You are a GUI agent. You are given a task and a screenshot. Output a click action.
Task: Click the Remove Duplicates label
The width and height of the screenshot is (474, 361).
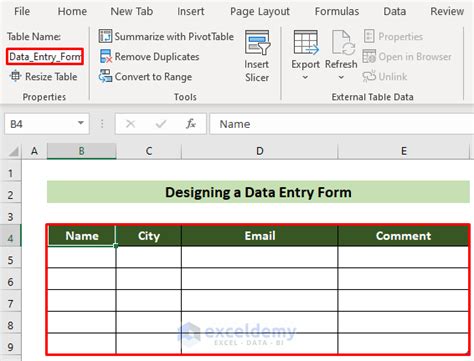pos(157,57)
